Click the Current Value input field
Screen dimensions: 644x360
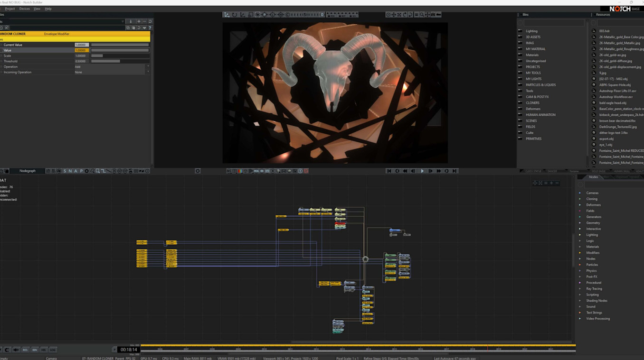pyautogui.click(x=81, y=45)
